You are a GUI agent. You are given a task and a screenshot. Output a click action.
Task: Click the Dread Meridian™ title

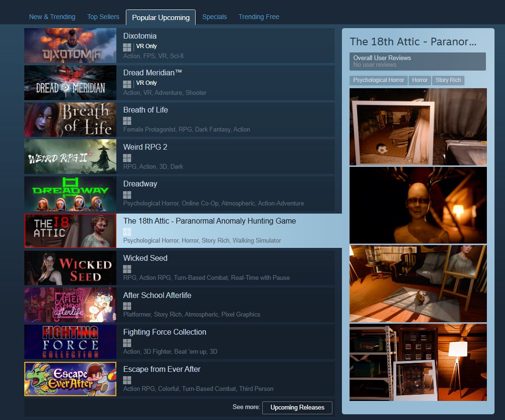[152, 72]
